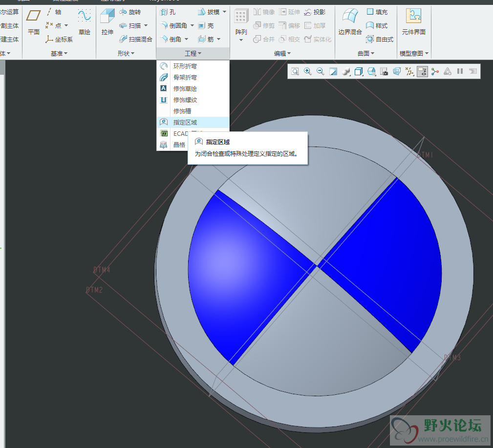
Task: Open the Display Style shaded-sphere icon
Action: pos(346,72)
